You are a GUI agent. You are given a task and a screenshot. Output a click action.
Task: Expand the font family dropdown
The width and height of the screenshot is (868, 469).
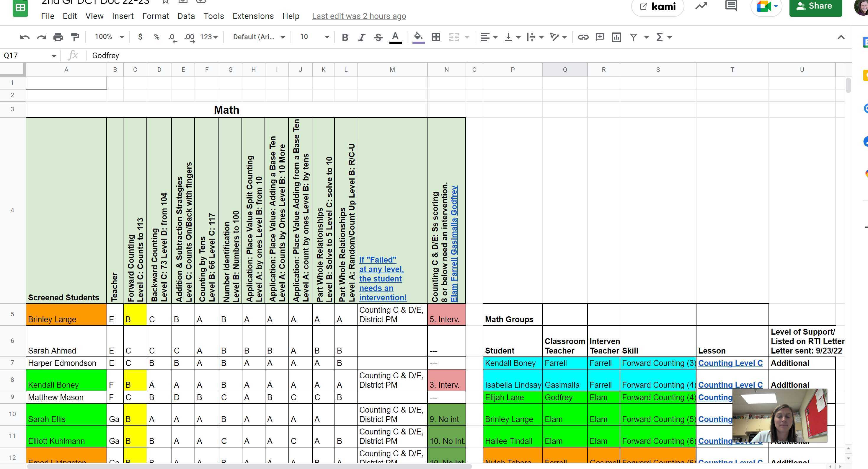coord(259,37)
